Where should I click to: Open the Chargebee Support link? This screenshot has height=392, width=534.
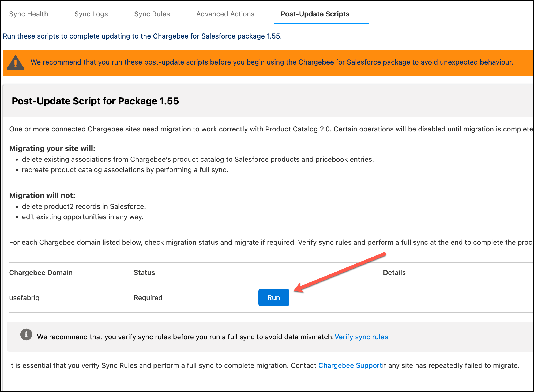(350, 365)
